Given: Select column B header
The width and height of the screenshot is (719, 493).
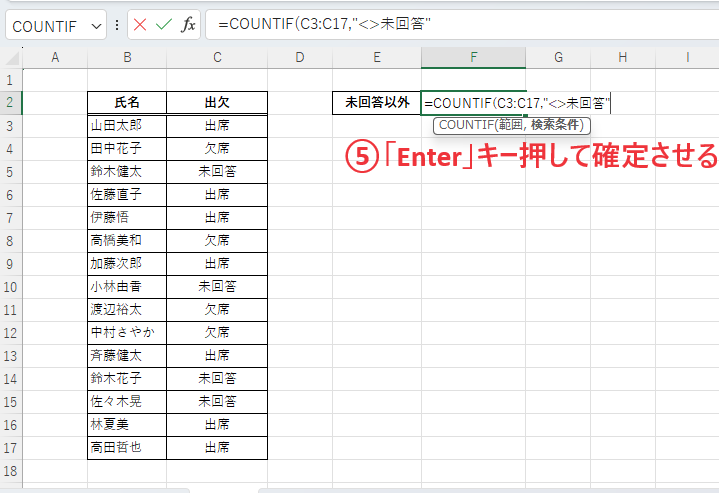Looking at the screenshot, I should point(127,58).
